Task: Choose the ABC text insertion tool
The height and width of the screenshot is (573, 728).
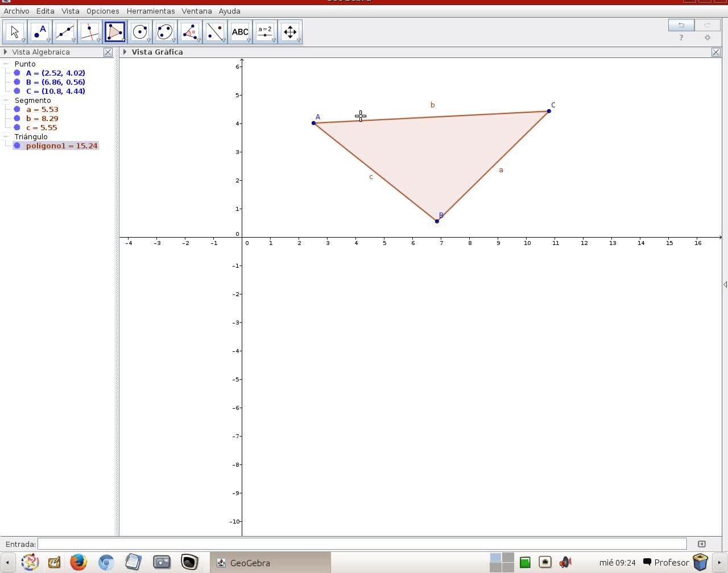Action: tap(240, 32)
